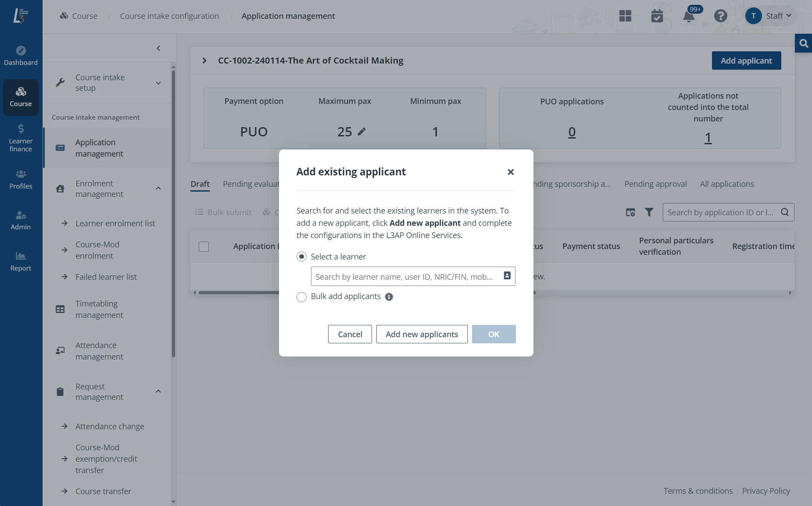Click the Add new applicants button
The height and width of the screenshot is (506, 812).
422,334
